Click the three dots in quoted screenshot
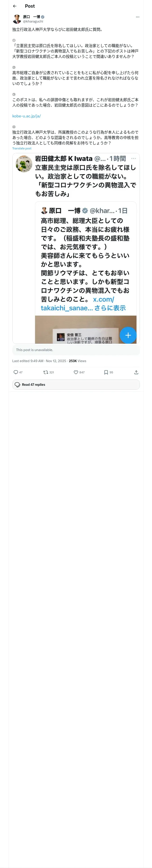 [x=134, y=158]
